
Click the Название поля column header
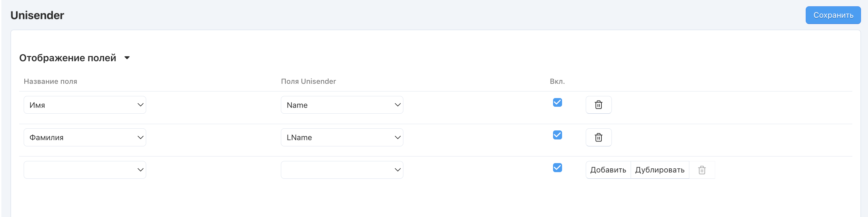pyautogui.click(x=50, y=81)
